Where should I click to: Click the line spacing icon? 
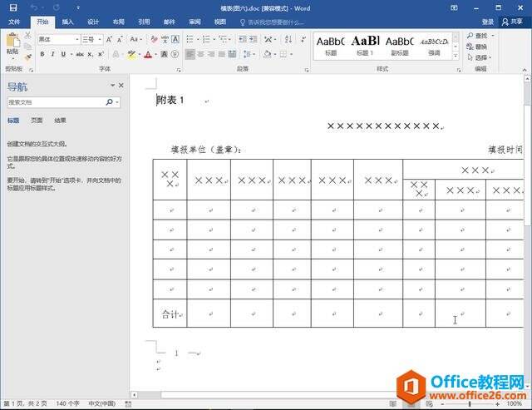click(x=247, y=54)
